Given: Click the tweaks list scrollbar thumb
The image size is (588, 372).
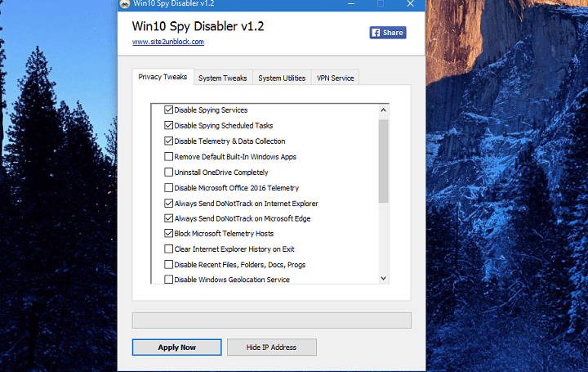Looking at the screenshot, I should 383,161.
